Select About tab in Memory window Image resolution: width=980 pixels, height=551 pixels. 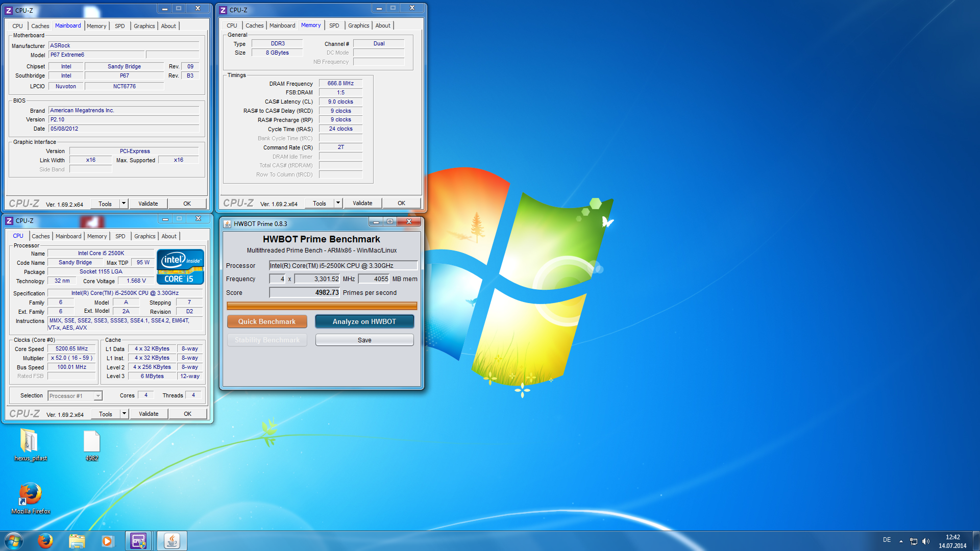point(383,26)
